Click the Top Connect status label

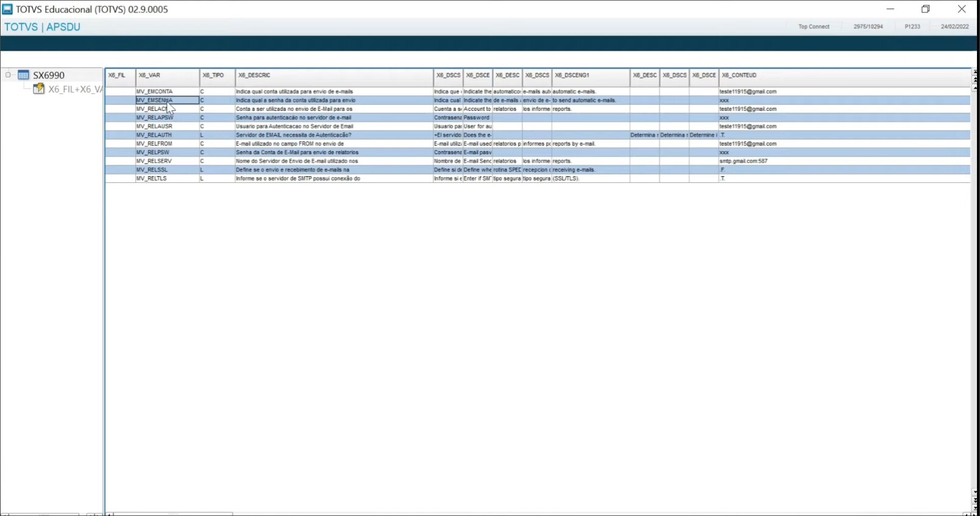[814, 27]
